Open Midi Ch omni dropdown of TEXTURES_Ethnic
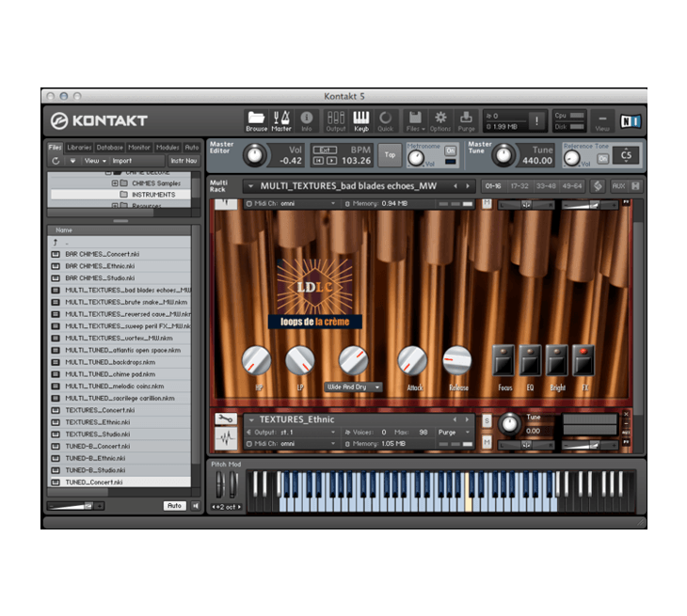The image size is (687, 616). 291,444
